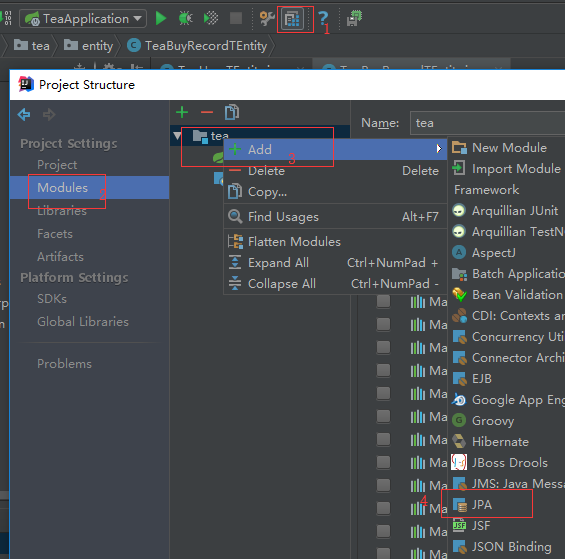
Task: Add Groovy framework
Action: (x=507, y=421)
